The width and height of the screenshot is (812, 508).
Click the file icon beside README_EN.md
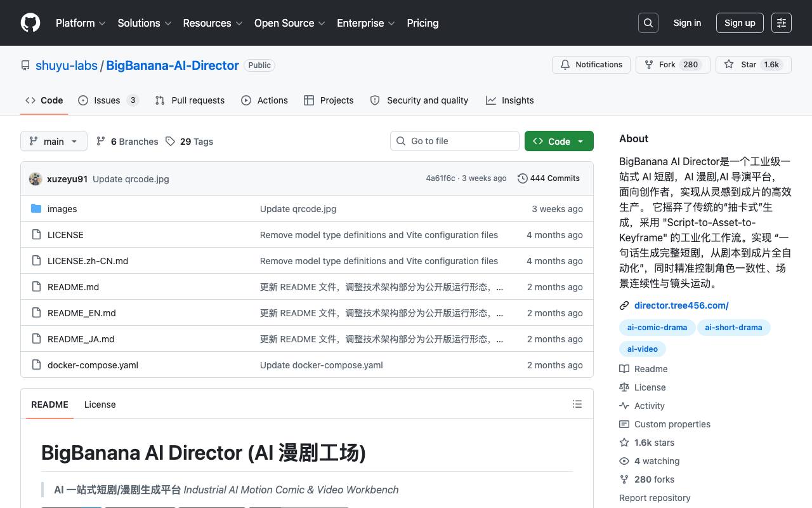pyautogui.click(x=36, y=313)
